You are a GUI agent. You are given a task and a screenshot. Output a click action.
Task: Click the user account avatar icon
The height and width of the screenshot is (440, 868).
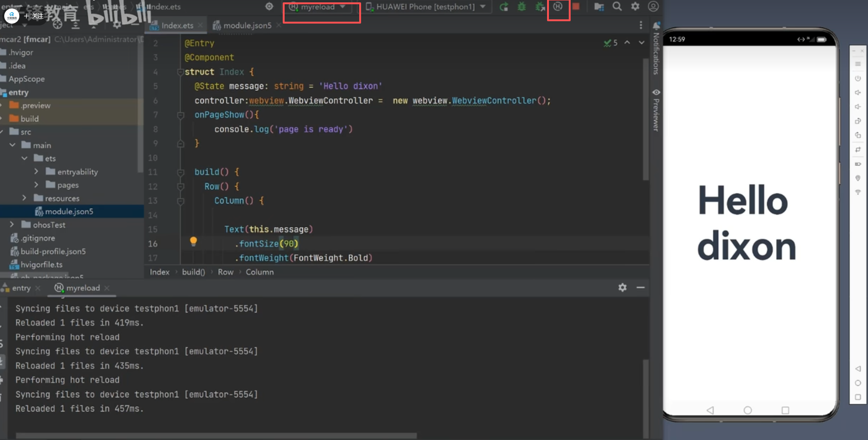point(653,7)
